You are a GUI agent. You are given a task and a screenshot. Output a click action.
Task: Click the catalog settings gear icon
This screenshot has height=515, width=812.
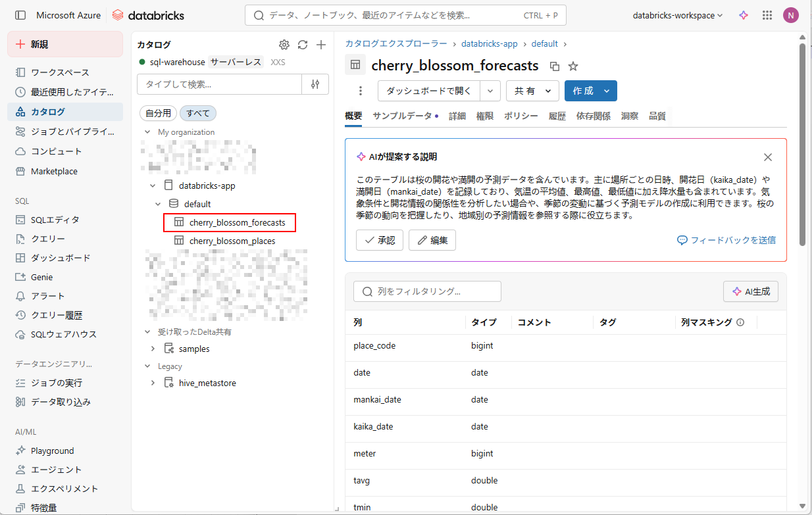tap(284, 45)
